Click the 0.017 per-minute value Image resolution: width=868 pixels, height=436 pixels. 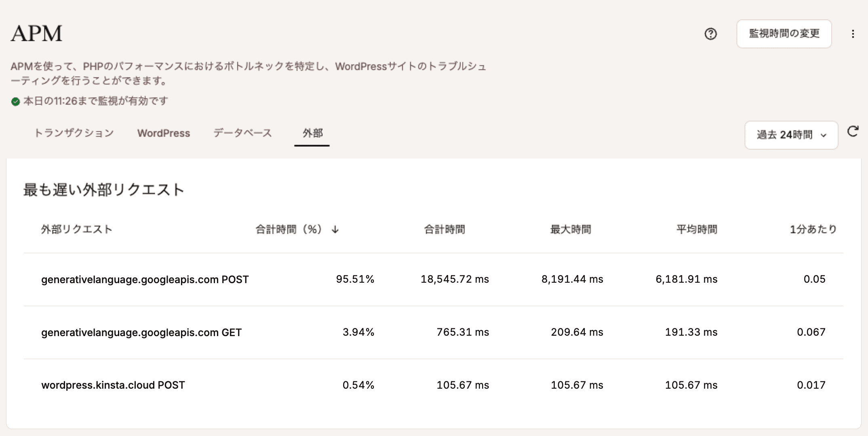tap(811, 385)
